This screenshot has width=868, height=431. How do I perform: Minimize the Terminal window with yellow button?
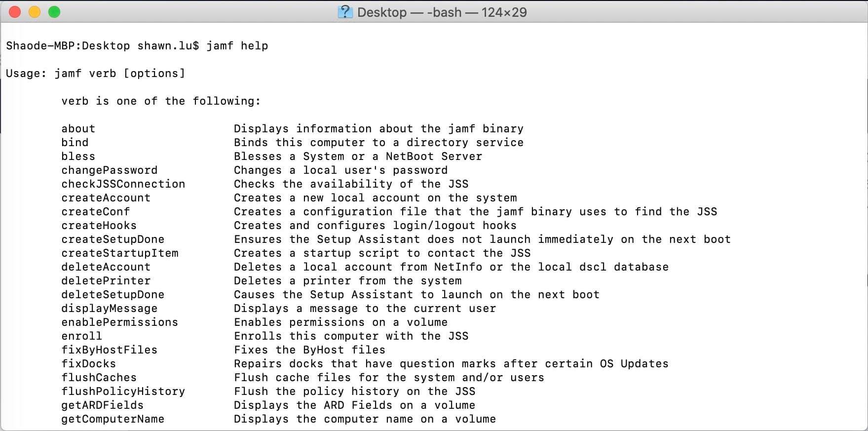point(35,12)
